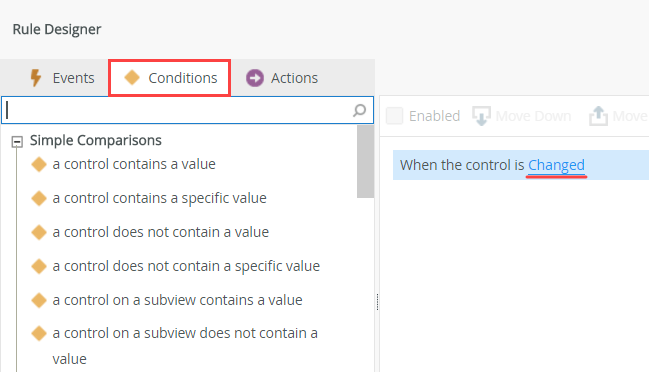This screenshot has height=372, width=649.
Task: Click the Move Up arrow icon
Action: click(x=598, y=116)
